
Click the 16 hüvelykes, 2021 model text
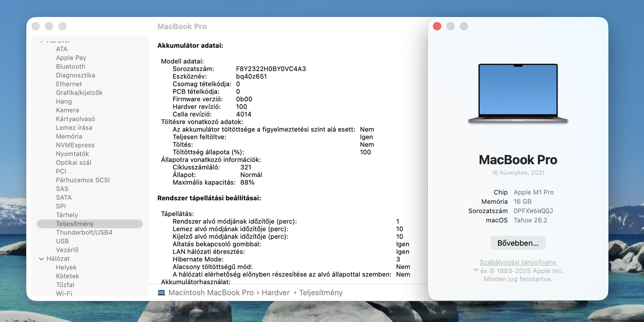[x=518, y=173]
